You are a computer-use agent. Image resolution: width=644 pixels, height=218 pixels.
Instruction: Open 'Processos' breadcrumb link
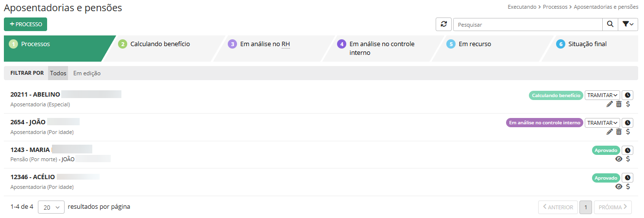pos(556,7)
